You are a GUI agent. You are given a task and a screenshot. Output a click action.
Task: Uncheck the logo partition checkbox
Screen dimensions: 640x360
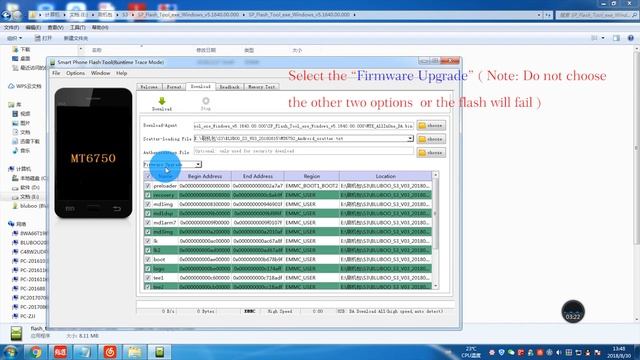(x=148, y=269)
